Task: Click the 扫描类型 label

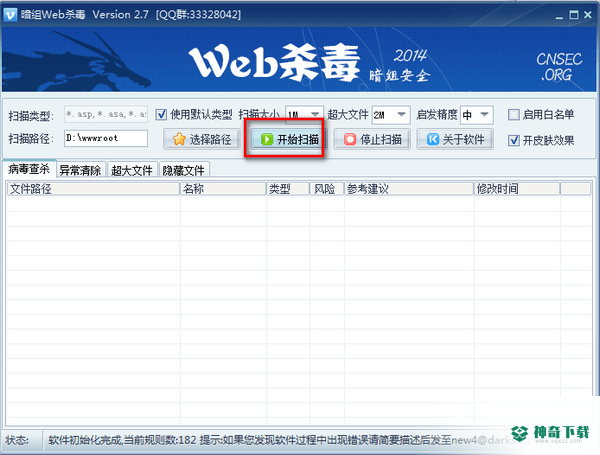Action: [31, 115]
